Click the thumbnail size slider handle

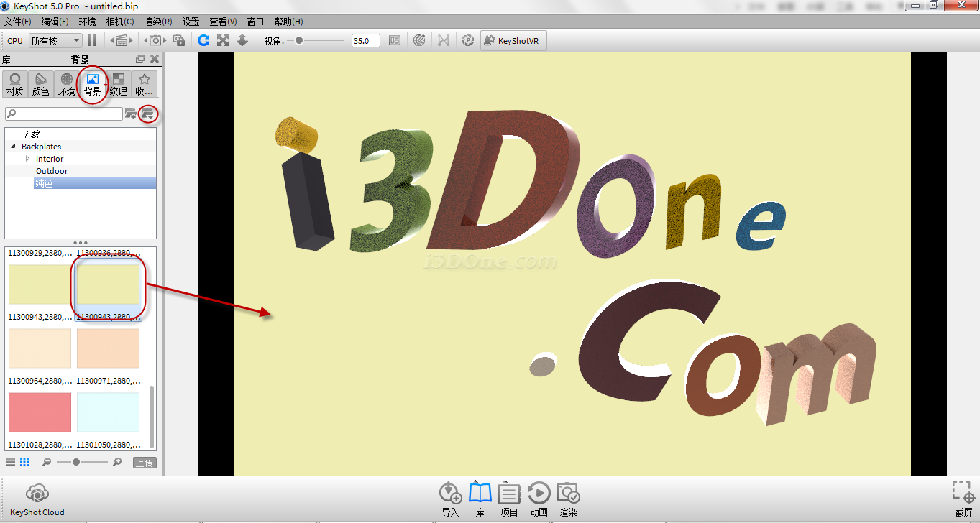pos(76,462)
